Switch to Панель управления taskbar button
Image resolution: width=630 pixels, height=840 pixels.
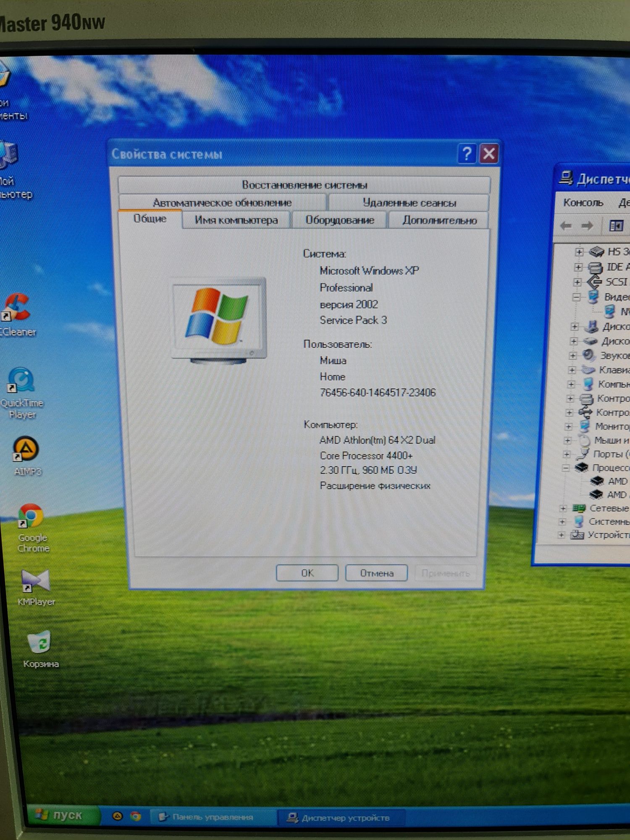(x=212, y=817)
